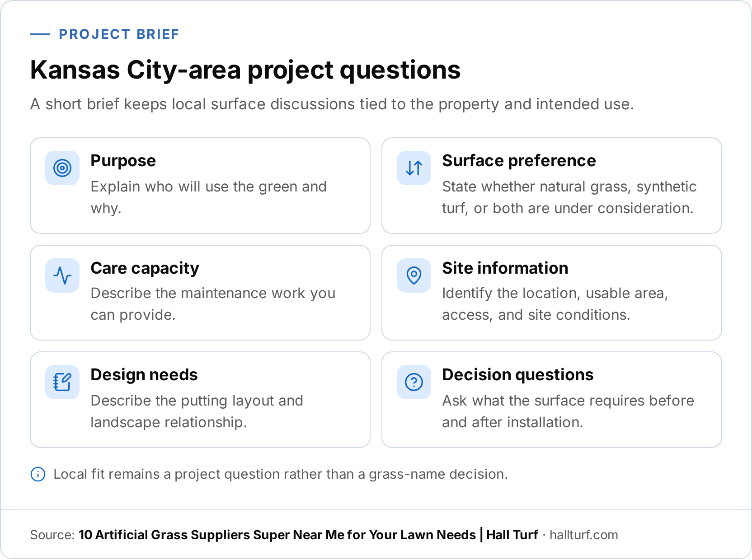
Task: Click the 'Source:' label in the footer
Action: pyautogui.click(x=52, y=535)
